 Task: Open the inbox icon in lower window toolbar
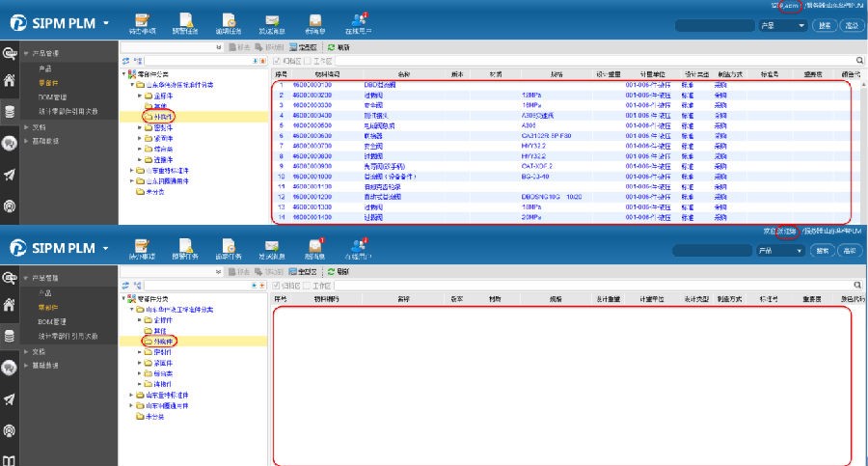314,249
